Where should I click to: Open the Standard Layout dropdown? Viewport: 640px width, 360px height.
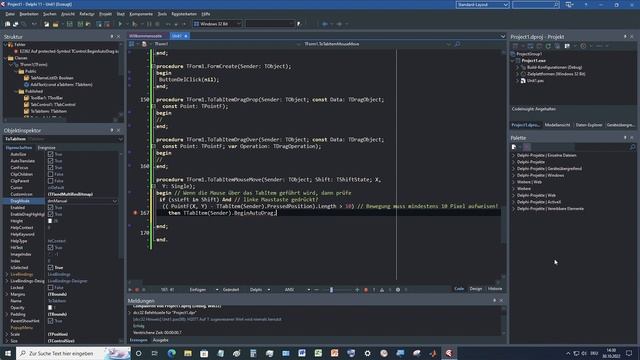coord(505,4)
